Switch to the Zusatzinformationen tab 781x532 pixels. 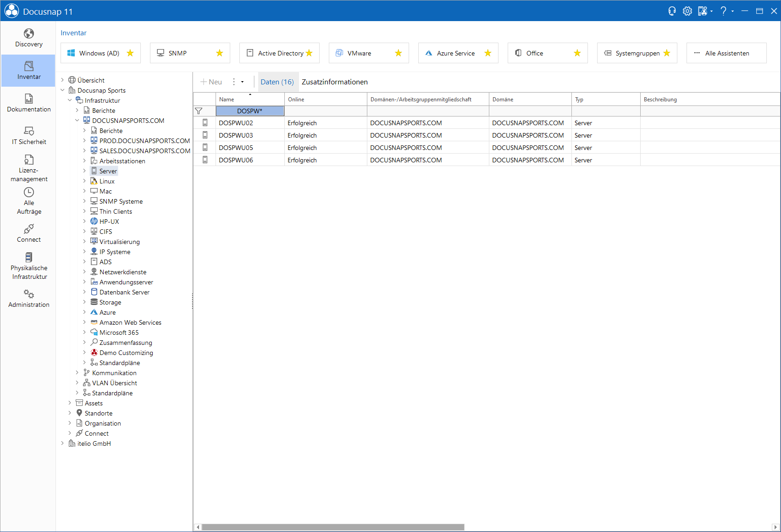[335, 82]
